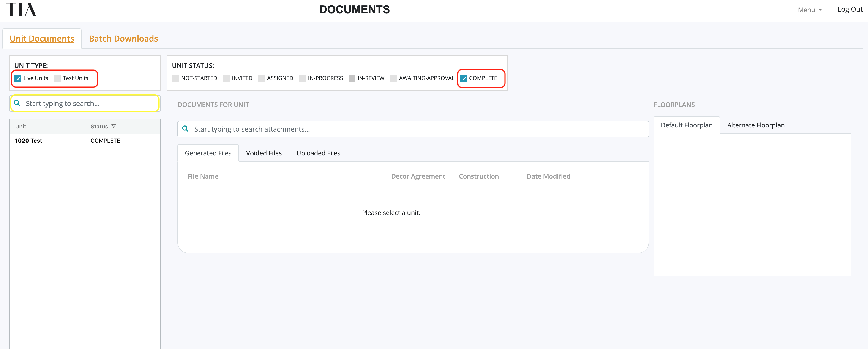Click the Unit column header
The image size is (868, 349).
pyautogui.click(x=21, y=126)
